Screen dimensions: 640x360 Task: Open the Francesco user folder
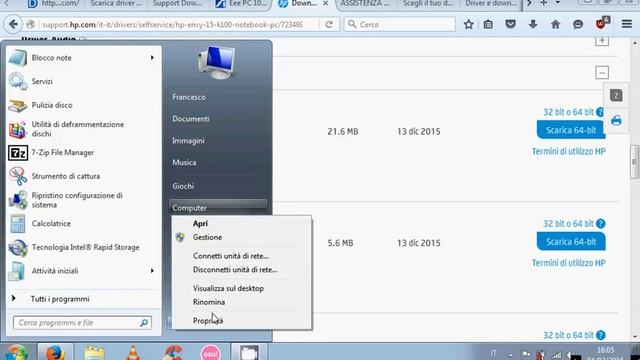pyautogui.click(x=189, y=97)
